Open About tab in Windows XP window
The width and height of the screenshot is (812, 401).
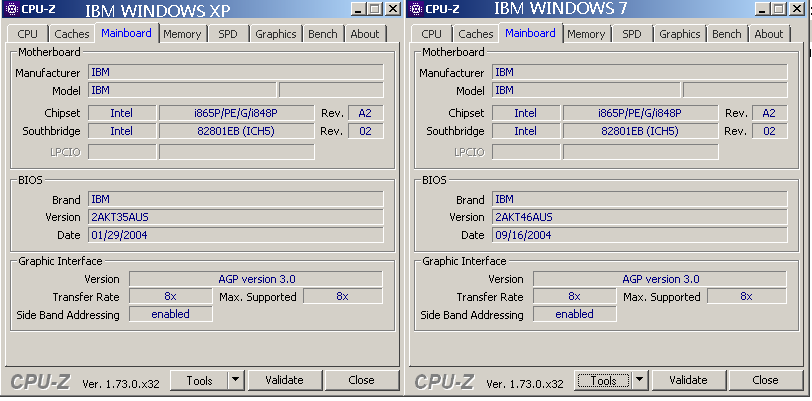[365, 34]
